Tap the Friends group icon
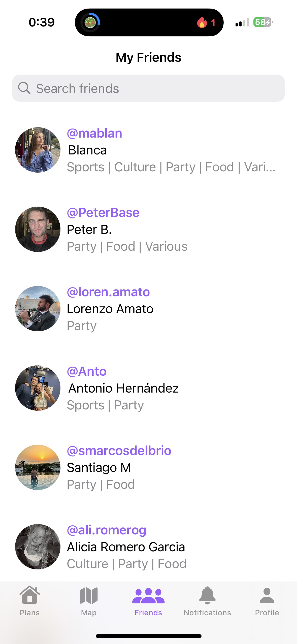 click(x=148, y=596)
